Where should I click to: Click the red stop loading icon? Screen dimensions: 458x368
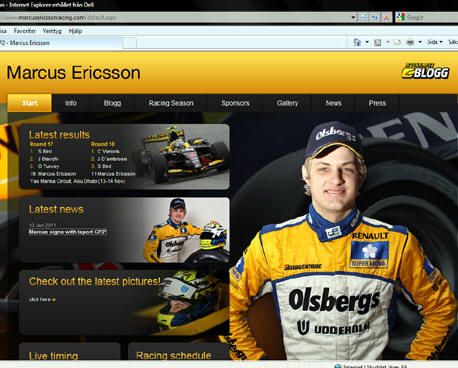click(386, 18)
